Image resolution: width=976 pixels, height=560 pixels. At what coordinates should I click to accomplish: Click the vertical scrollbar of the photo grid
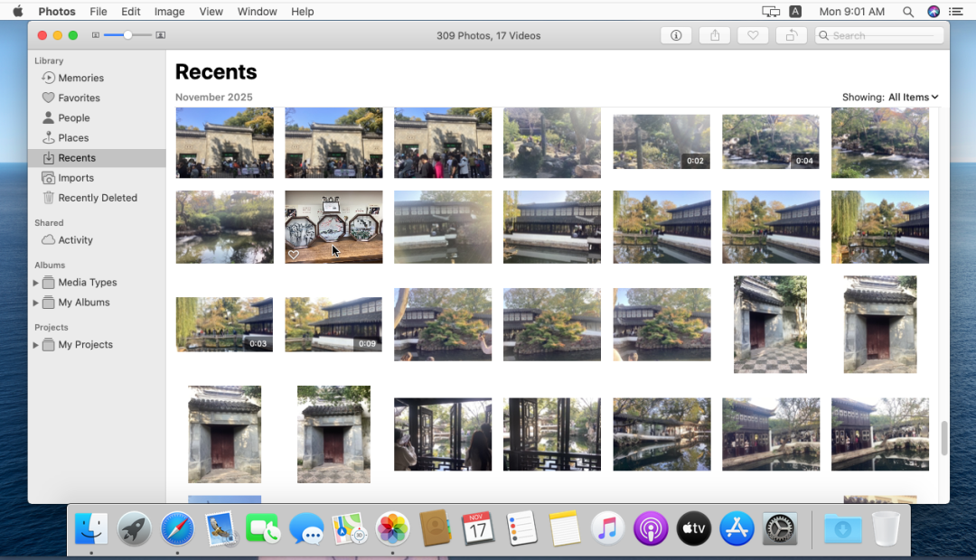point(944,438)
